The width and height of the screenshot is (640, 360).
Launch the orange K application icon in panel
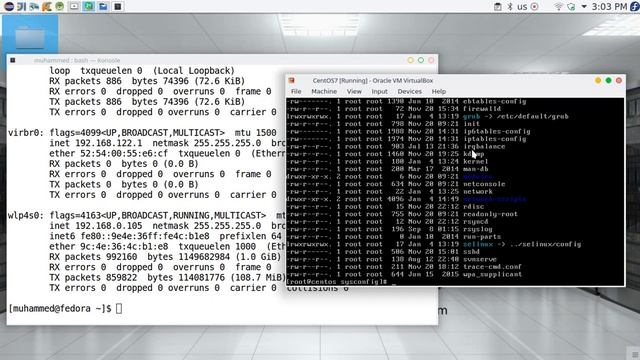(x=47, y=6)
